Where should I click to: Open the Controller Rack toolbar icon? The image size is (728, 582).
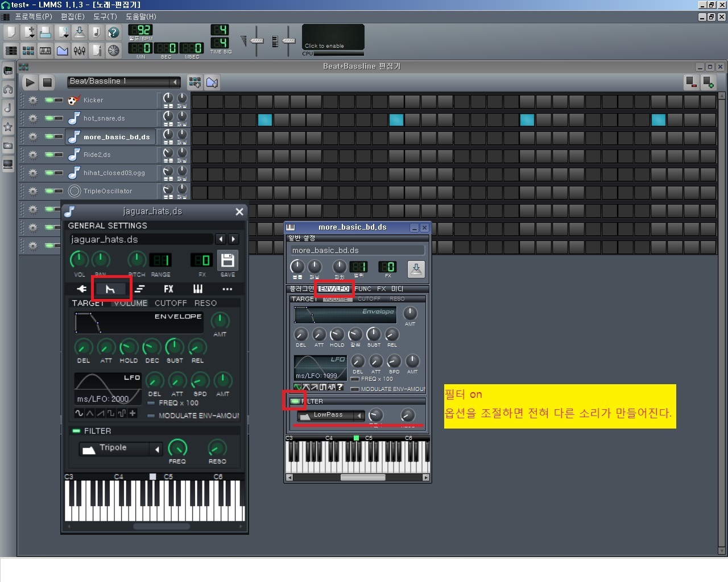pyautogui.click(x=114, y=51)
